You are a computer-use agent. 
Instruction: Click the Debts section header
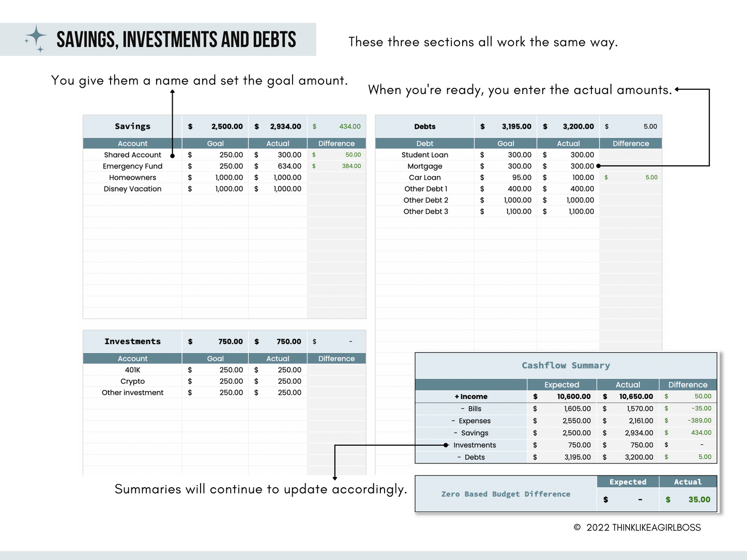(424, 126)
